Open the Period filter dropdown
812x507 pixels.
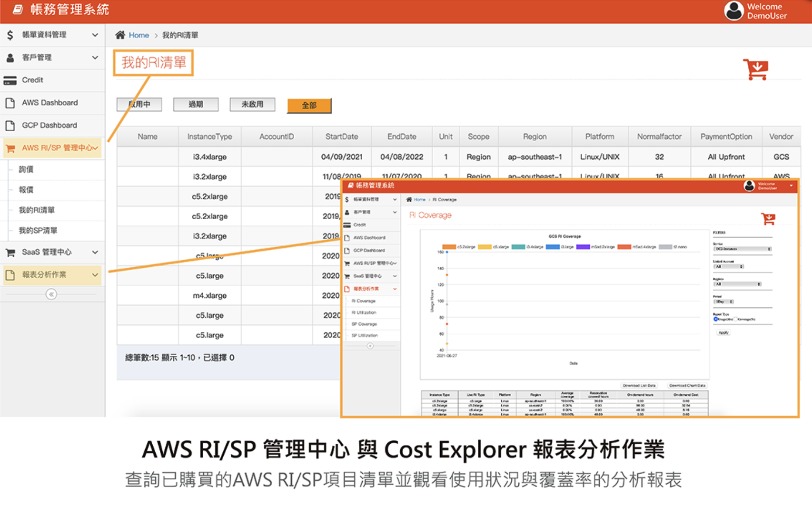click(723, 302)
